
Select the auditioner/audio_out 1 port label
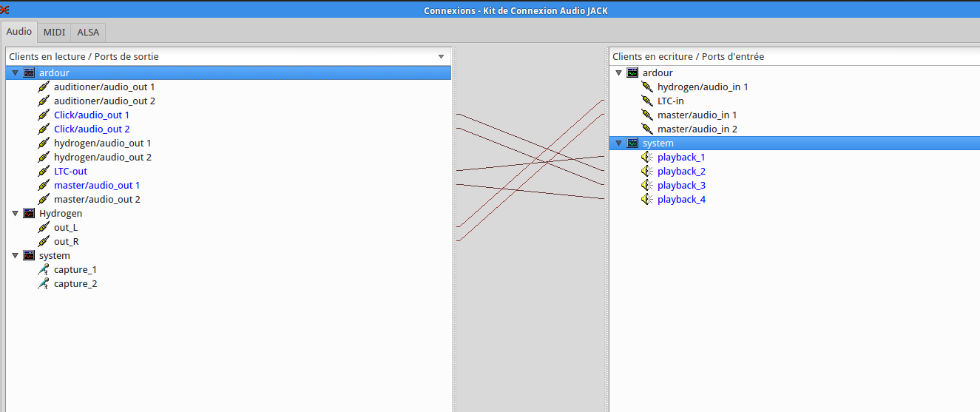tap(104, 87)
